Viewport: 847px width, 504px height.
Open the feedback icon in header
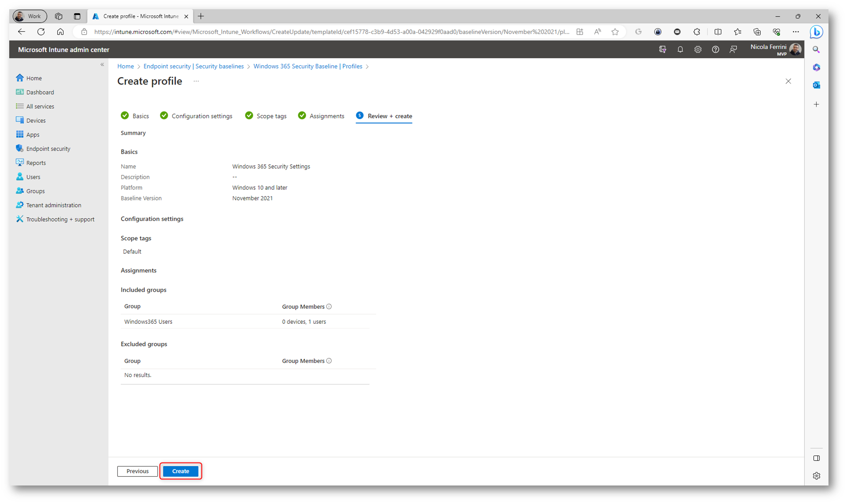tap(733, 50)
